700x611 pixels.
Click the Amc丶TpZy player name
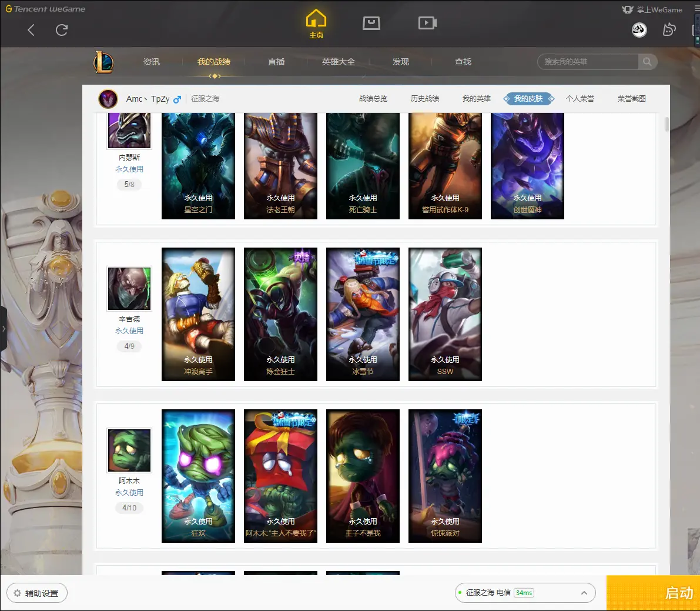[x=148, y=99]
